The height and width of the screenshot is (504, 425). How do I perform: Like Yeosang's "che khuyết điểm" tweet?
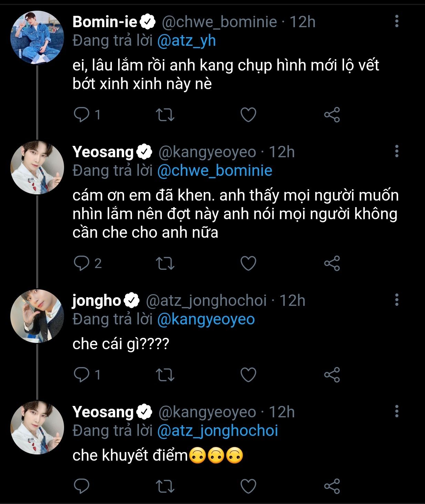click(x=248, y=486)
